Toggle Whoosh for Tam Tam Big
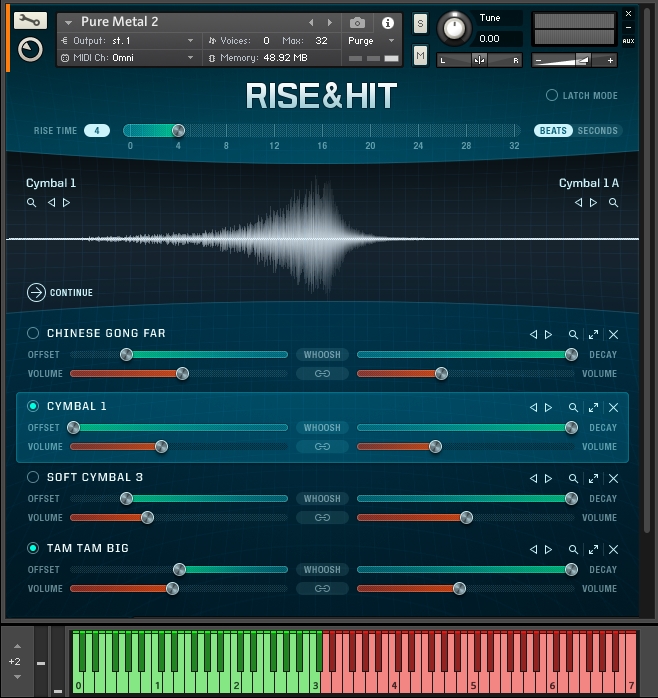 pyautogui.click(x=322, y=569)
